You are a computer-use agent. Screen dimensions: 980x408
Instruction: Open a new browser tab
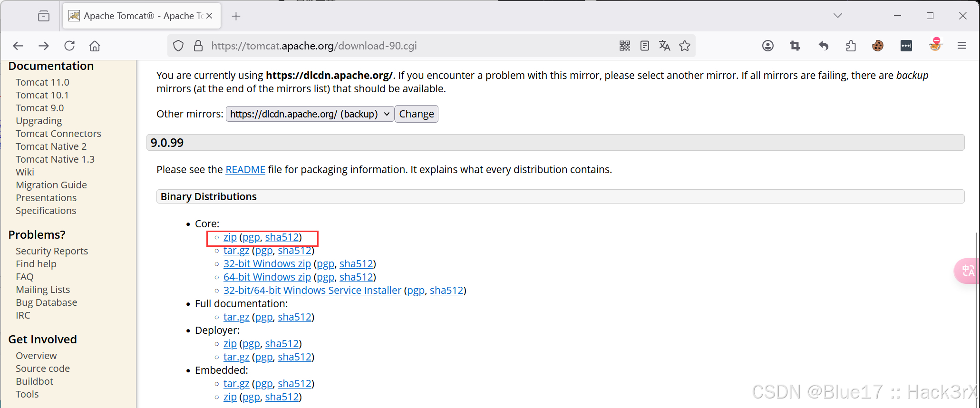(236, 16)
